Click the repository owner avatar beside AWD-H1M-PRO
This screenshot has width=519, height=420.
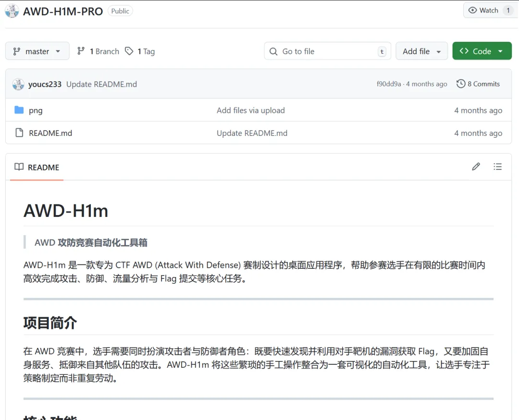[x=12, y=11]
